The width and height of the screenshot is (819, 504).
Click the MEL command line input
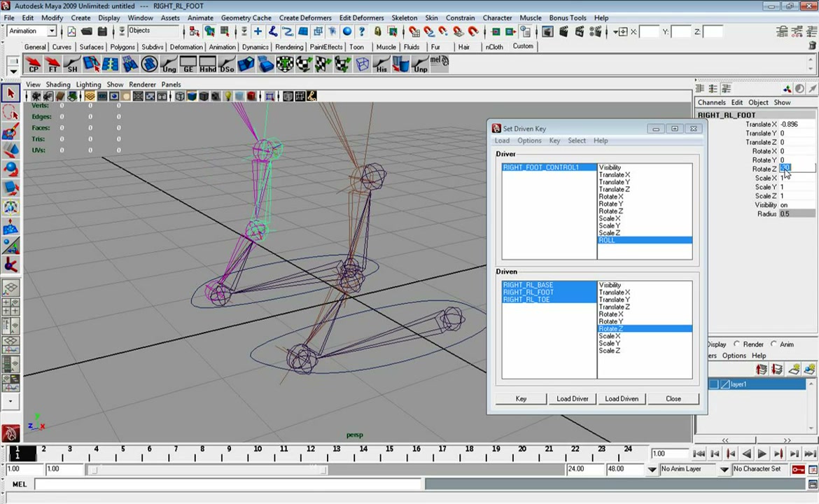tap(227, 484)
